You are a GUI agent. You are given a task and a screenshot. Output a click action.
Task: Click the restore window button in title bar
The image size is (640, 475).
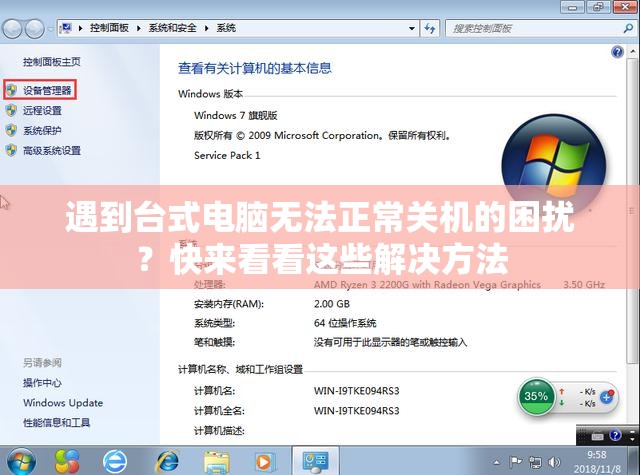tap(598, 6)
